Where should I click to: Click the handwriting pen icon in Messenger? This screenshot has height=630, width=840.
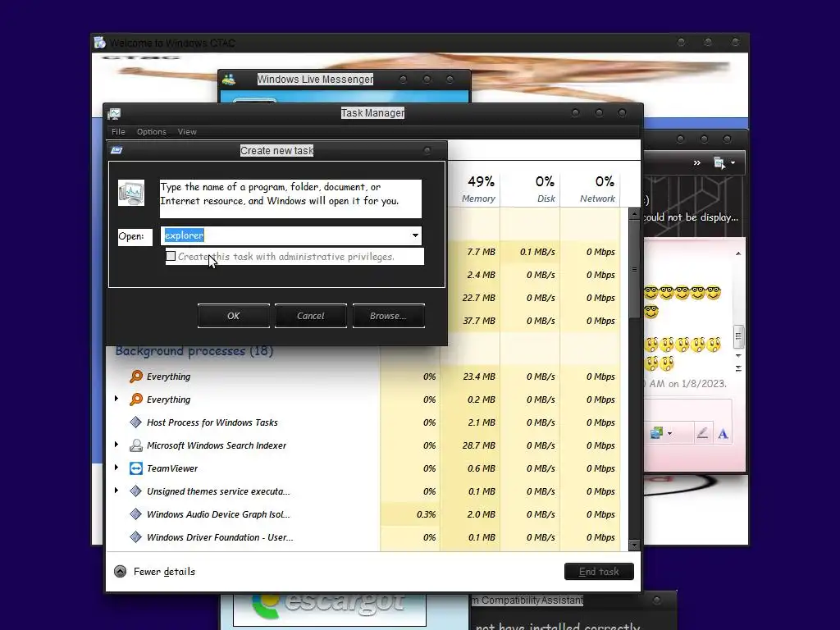click(702, 433)
